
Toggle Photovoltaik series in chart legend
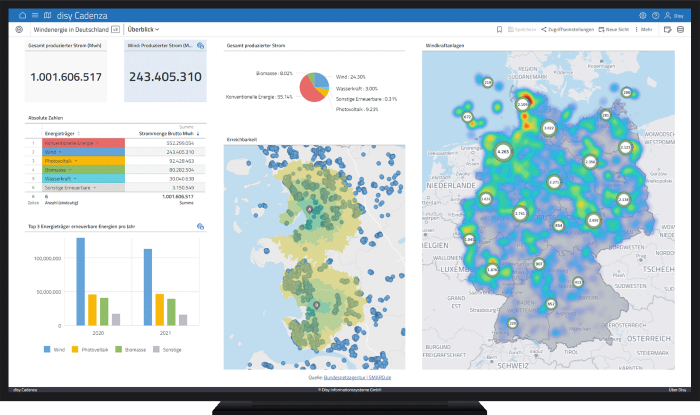90,349
